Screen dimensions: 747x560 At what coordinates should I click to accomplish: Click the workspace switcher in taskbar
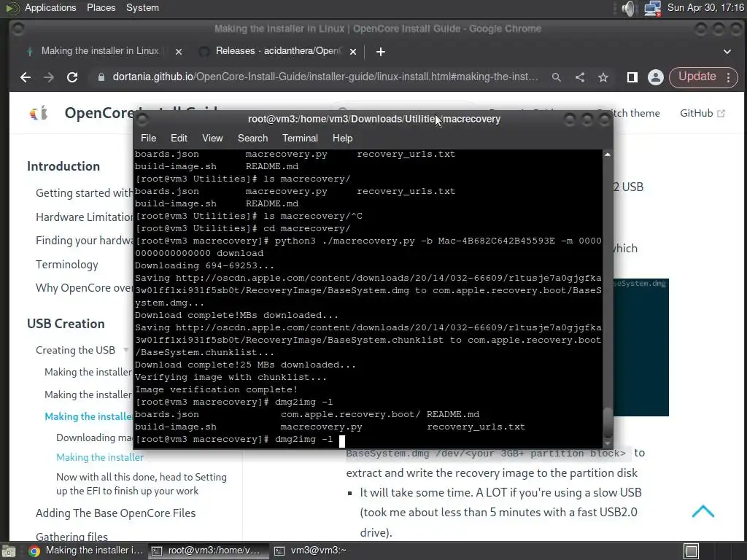pyautogui.click(x=692, y=551)
